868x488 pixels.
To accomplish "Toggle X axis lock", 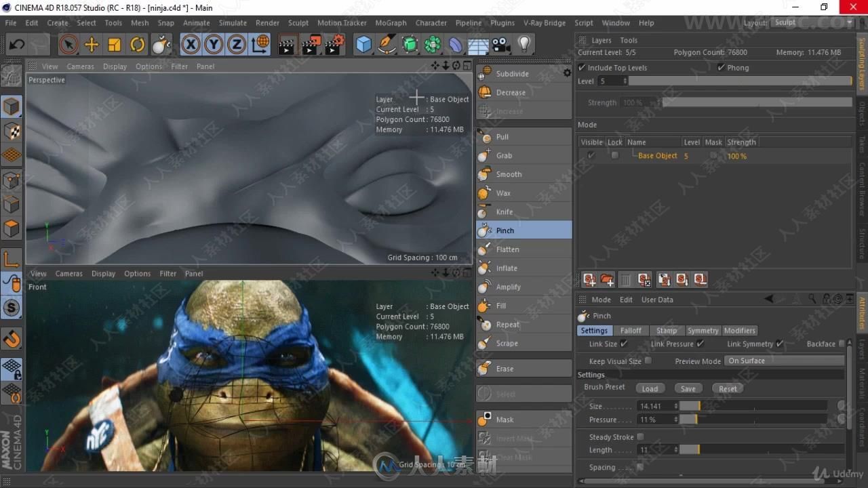I will [x=191, y=45].
